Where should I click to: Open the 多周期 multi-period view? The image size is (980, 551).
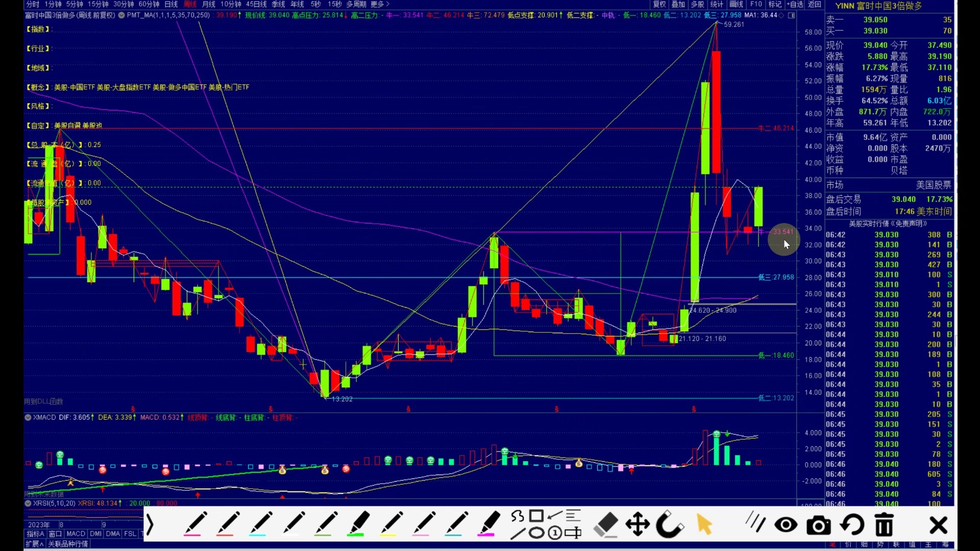356,4
